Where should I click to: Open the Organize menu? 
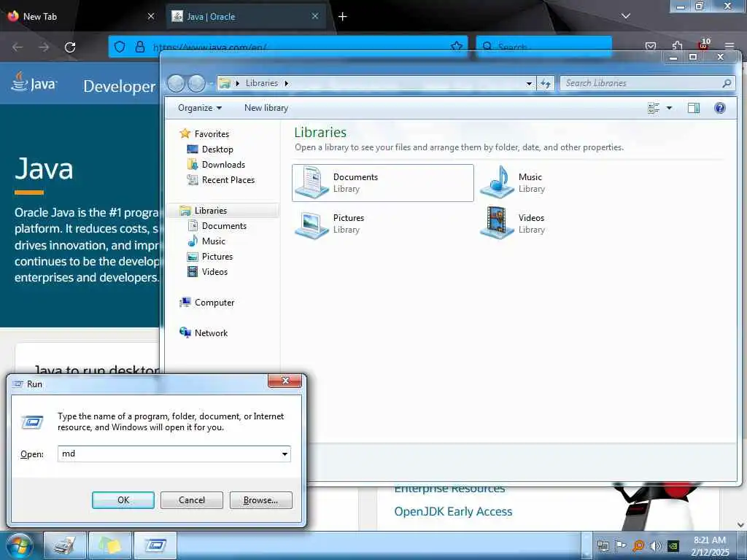pos(200,108)
